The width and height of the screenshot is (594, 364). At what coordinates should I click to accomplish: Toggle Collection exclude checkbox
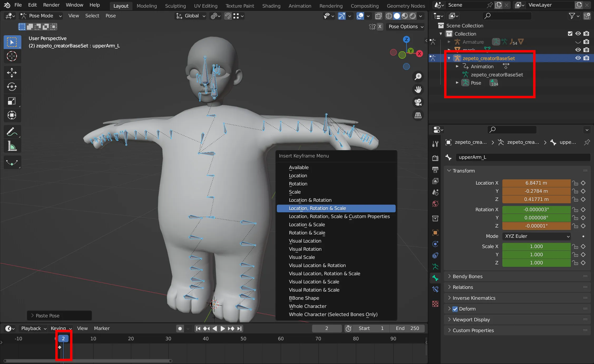click(570, 34)
